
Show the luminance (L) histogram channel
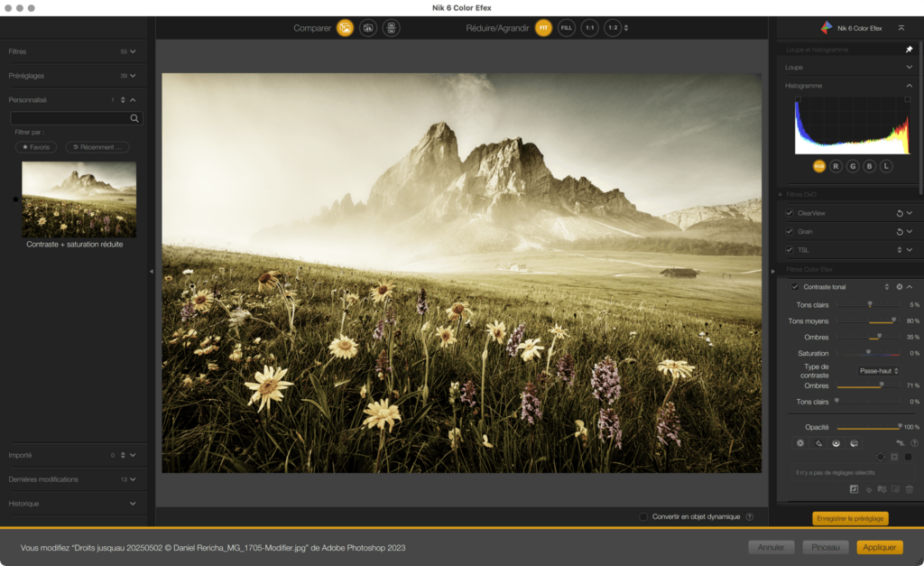(x=886, y=166)
